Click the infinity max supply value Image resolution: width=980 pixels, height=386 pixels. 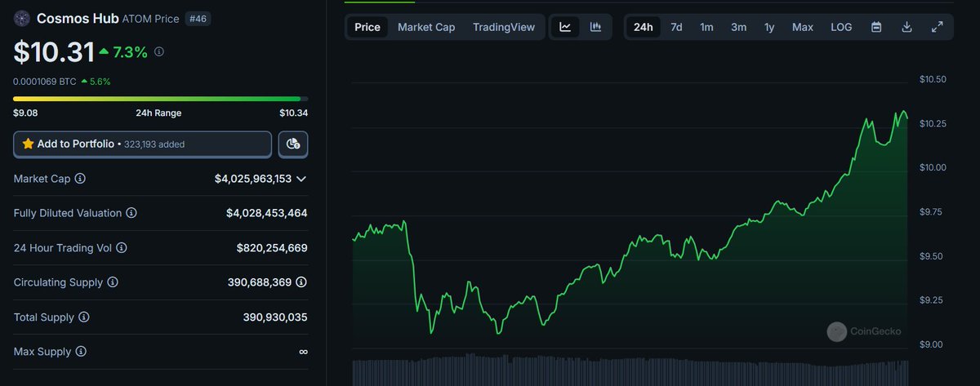(303, 352)
